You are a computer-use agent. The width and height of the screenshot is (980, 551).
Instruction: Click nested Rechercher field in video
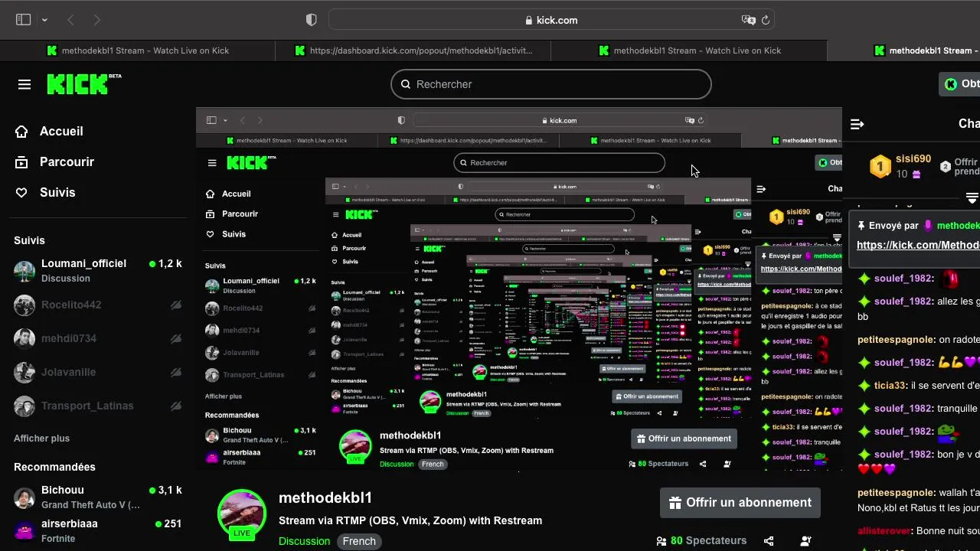559,162
